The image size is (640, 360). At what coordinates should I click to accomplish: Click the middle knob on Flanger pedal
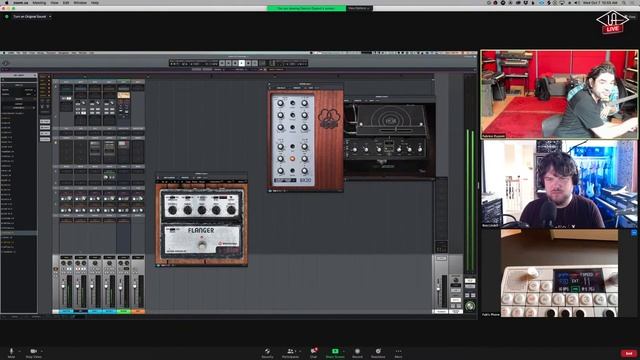202,210
